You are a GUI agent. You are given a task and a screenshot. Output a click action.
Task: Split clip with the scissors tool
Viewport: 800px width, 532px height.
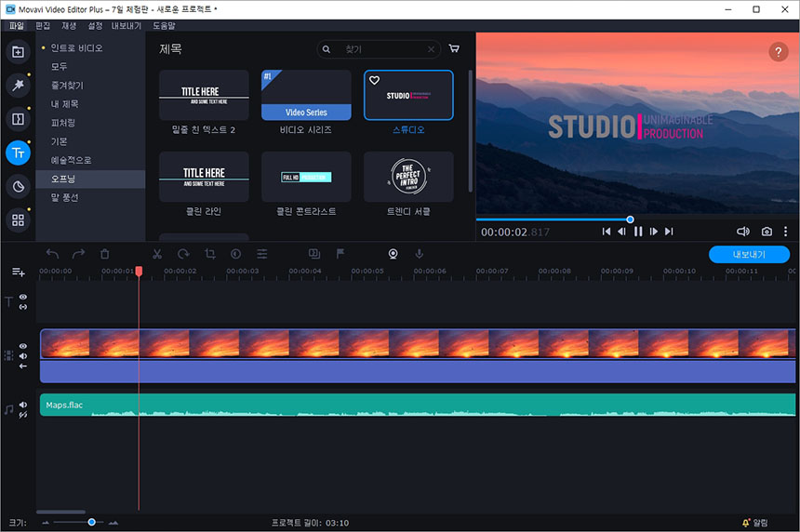157,254
